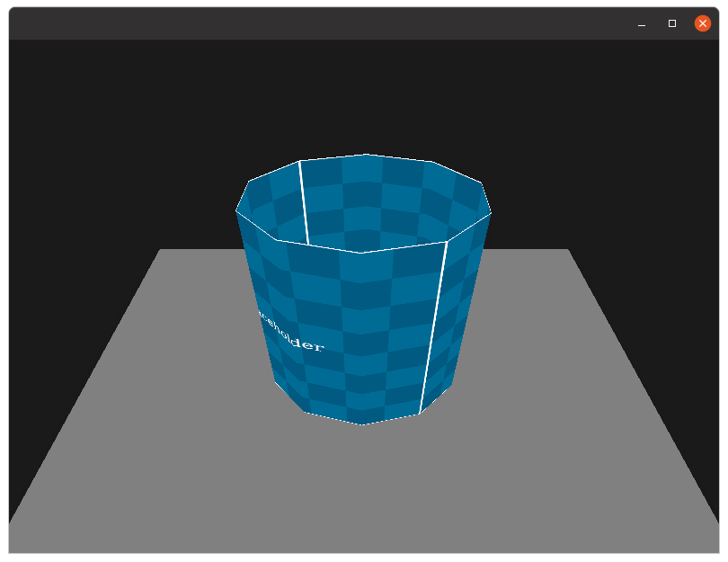Close the 3D viewer window
This screenshot has width=728, height=562.
pyautogui.click(x=703, y=23)
